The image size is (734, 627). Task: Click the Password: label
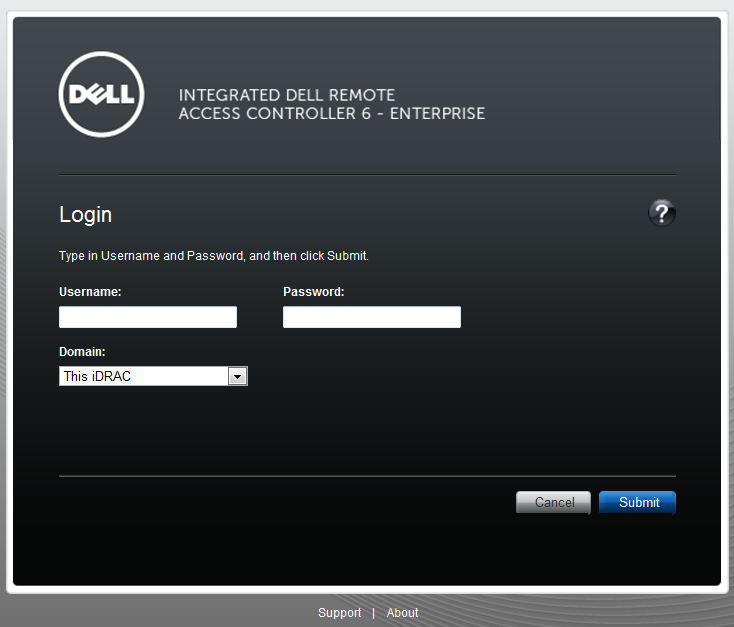[x=314, y=292]
